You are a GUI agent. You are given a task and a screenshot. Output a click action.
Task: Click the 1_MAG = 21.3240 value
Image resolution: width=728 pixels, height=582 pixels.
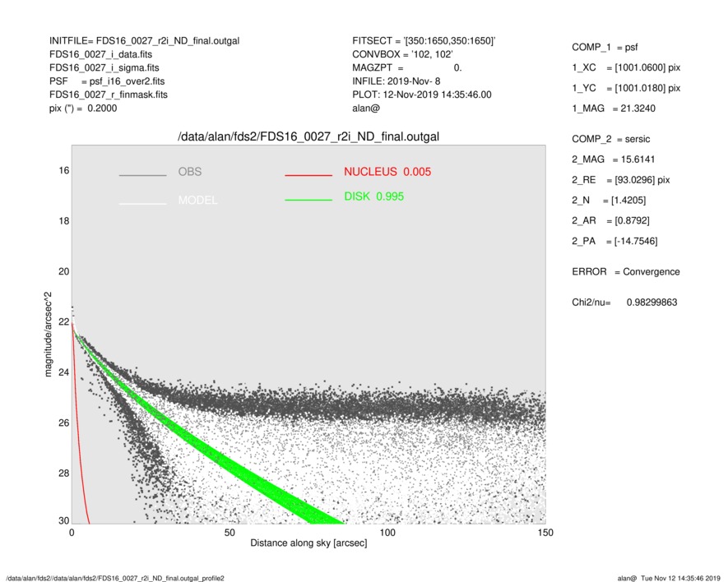[614, 109]
